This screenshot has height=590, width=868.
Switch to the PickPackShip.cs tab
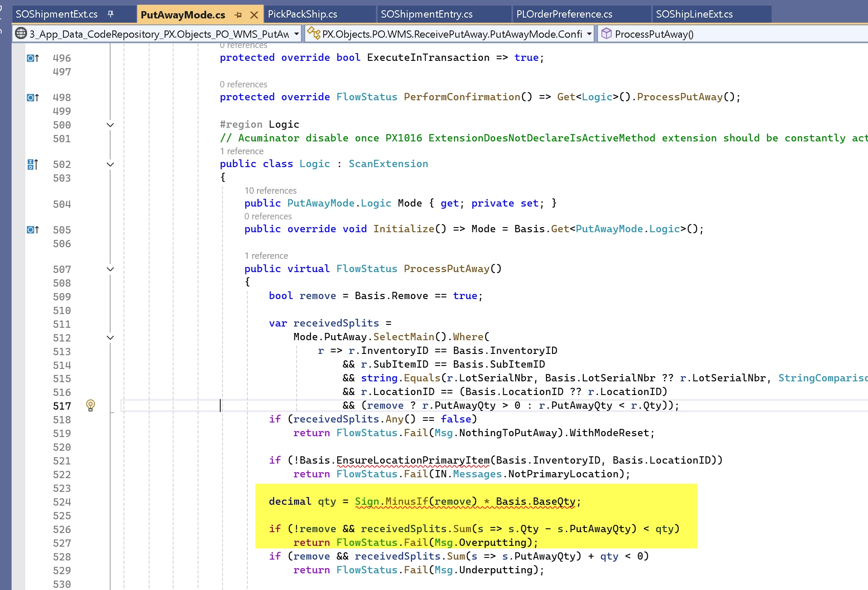[x=303, y=14]
